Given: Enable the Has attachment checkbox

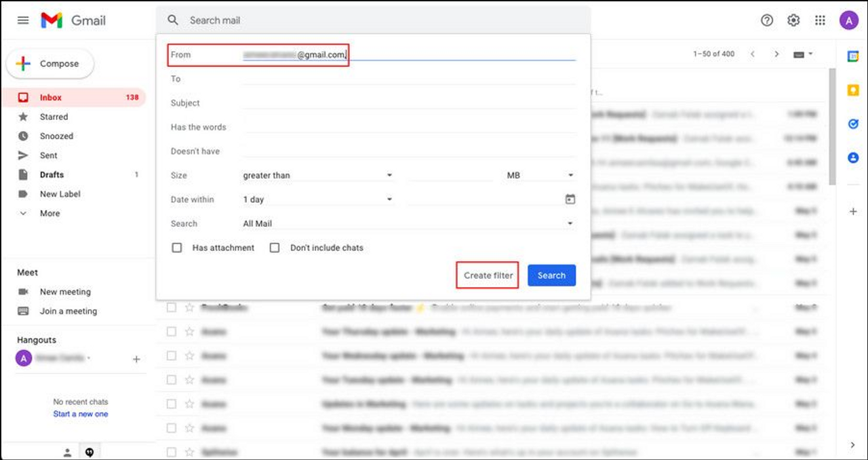Looking at the screenshot, I should click(177, 248).
